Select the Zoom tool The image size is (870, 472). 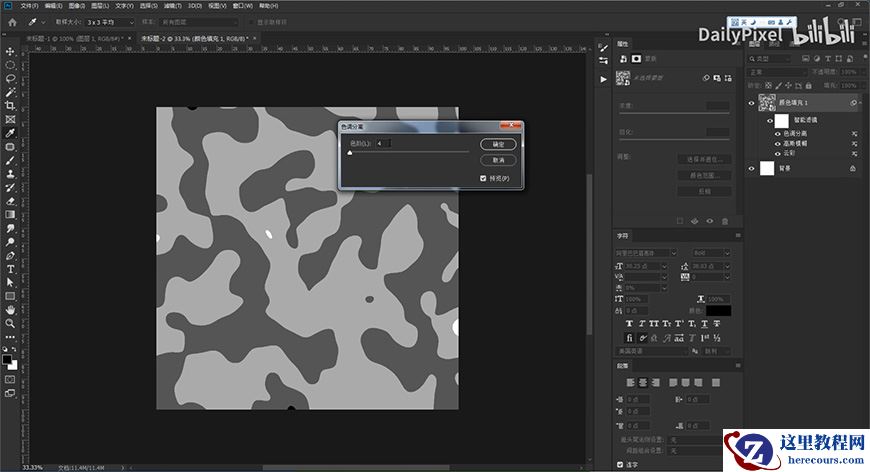(10, 323)
